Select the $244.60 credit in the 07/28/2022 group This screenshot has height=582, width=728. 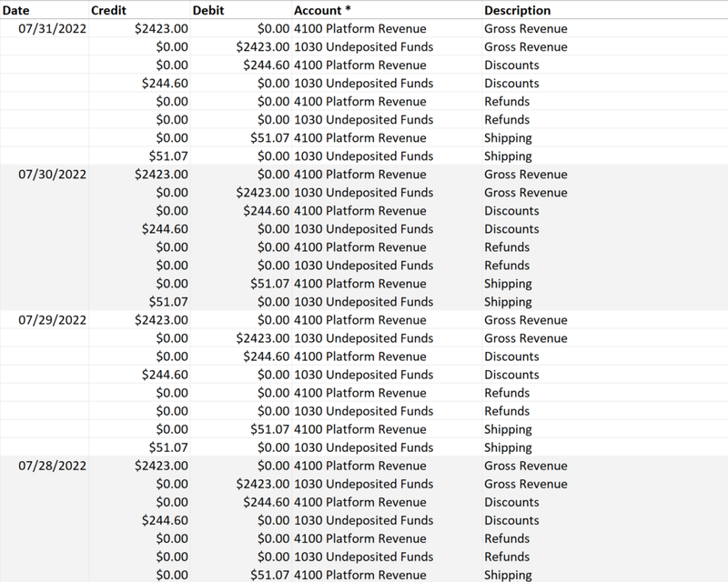pos(165,521)
